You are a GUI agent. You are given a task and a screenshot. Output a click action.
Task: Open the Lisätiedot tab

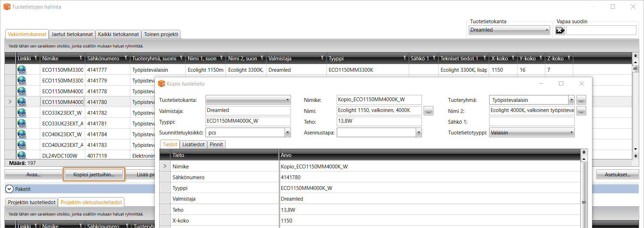193,144
